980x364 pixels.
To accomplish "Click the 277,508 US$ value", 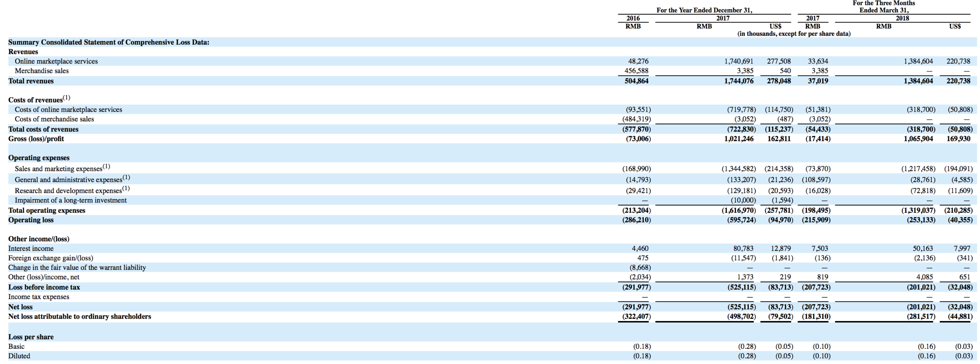I will coord(779,61).
